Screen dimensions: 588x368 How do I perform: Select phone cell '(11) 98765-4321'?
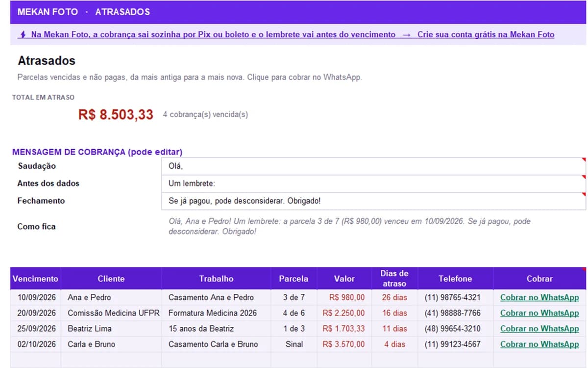455,297
